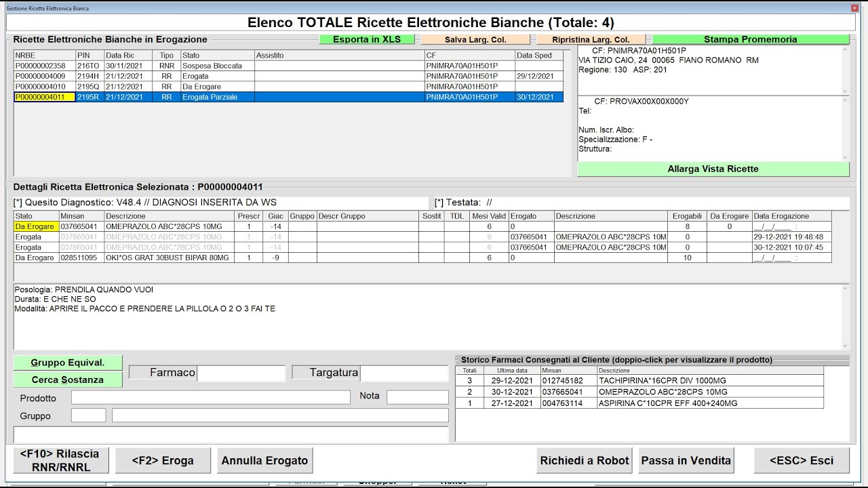Click the Esporta in XLS button
This screenshot has width=868, height=488.
tap(367, 39)
